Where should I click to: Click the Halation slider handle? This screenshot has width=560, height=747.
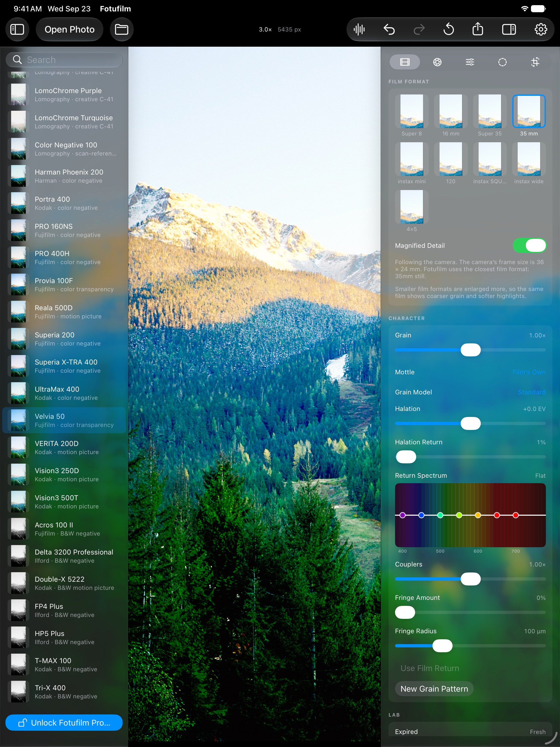click(x=470, y=423)
